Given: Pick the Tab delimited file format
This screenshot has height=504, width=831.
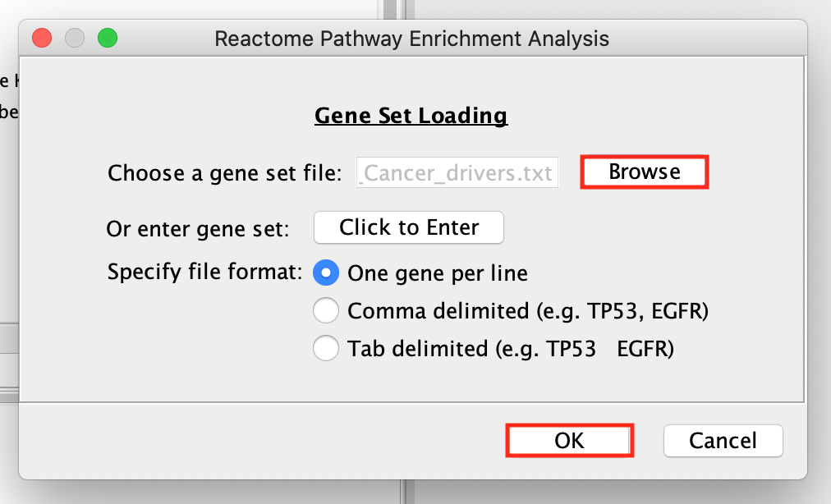Looking at the screenshot, I should pyautogui.click(x=327, y=349).
